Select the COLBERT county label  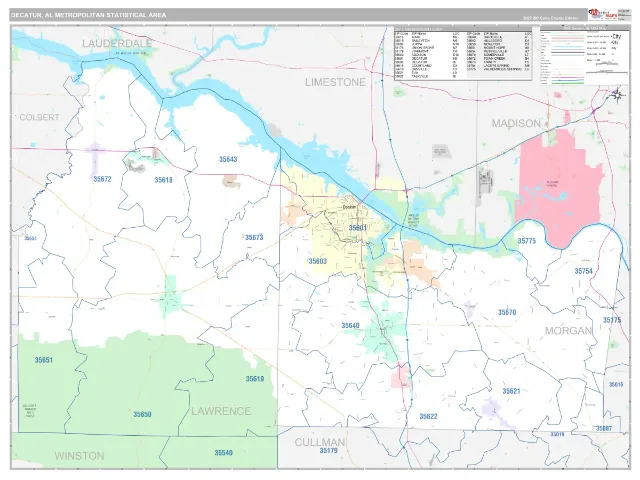click(40, 117)
